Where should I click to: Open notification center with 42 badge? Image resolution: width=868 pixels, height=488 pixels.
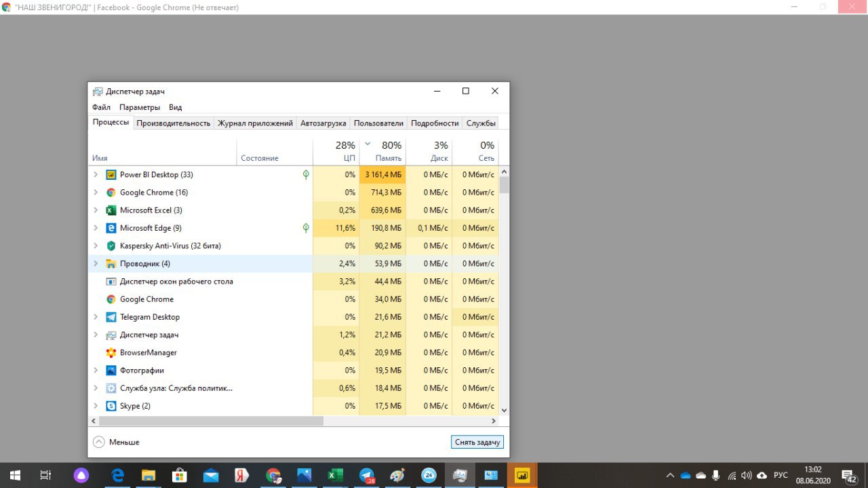click(x=848, y=476)
